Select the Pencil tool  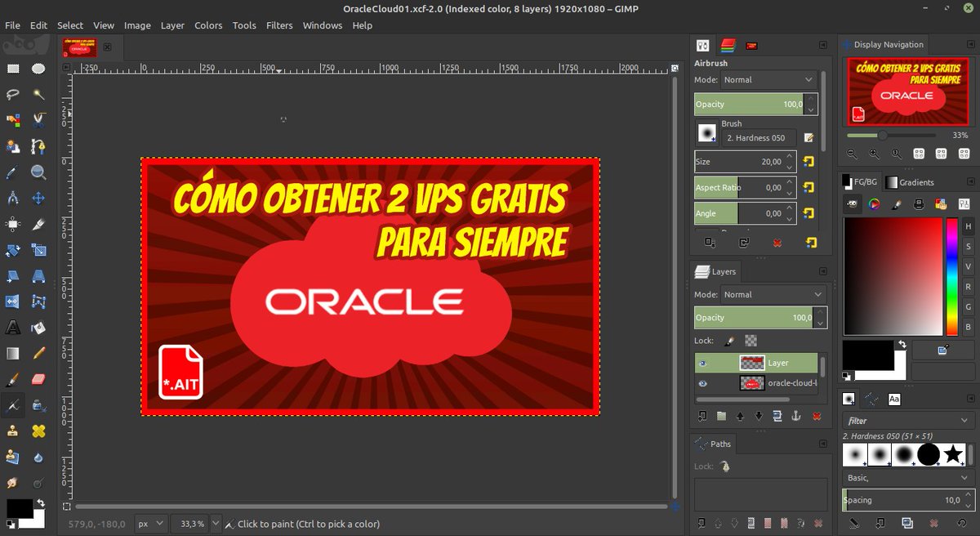(38, 353)
